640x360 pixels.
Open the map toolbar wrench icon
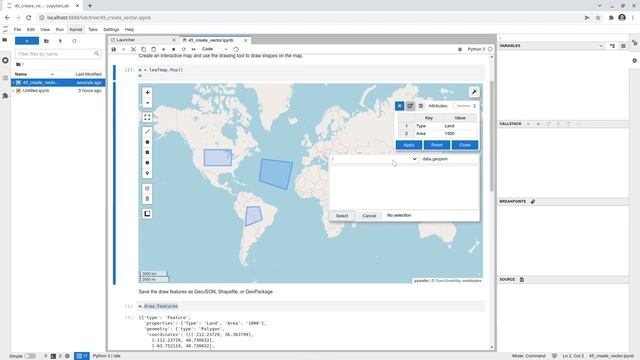point(474,92)
